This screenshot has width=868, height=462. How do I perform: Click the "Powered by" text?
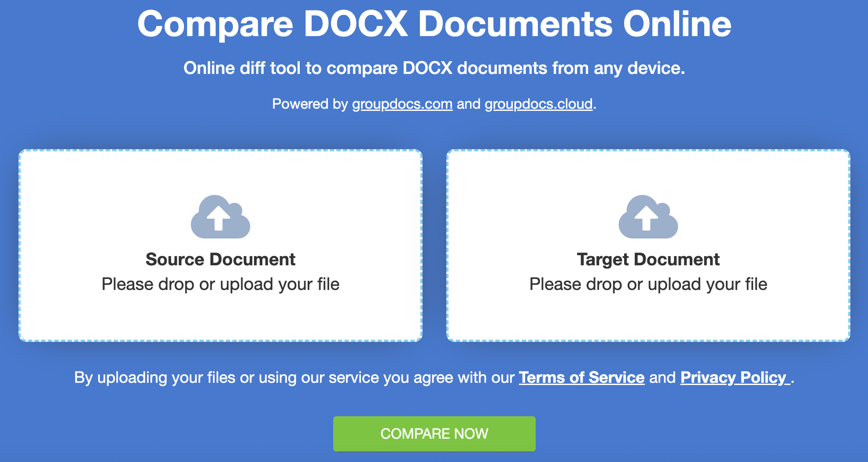pyautogui.click(x=310, y=104)
